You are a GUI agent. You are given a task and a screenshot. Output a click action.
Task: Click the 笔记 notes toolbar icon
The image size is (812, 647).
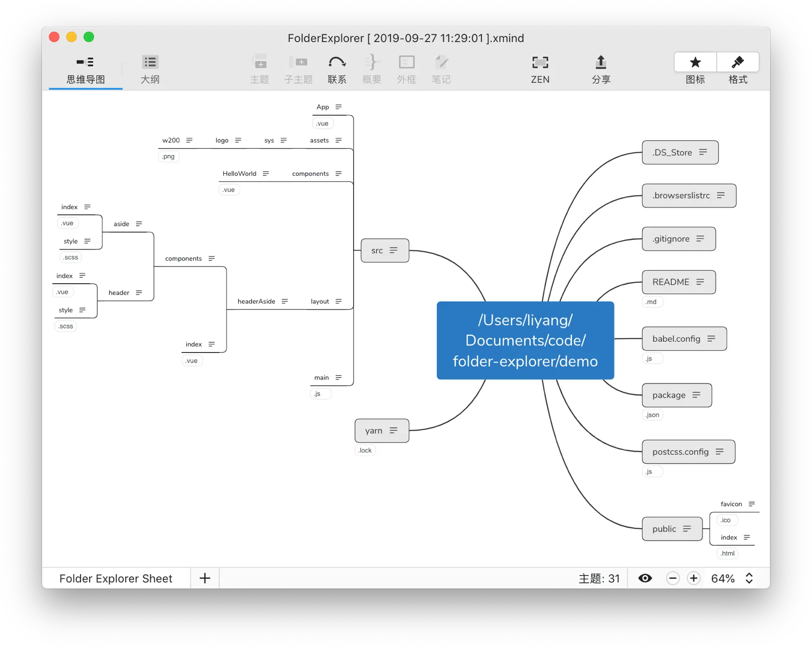pyautogui.click(x=441, y=62)
